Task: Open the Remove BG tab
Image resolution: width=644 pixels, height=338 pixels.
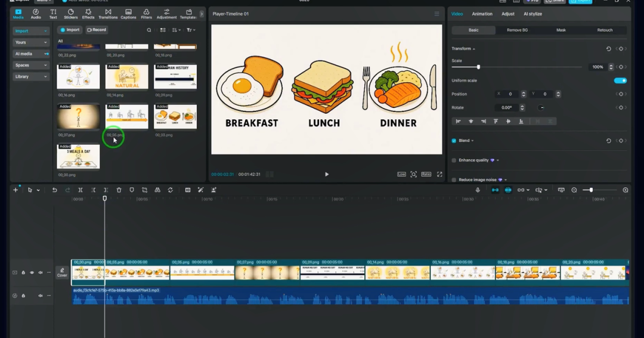Action: coord(517,30)
